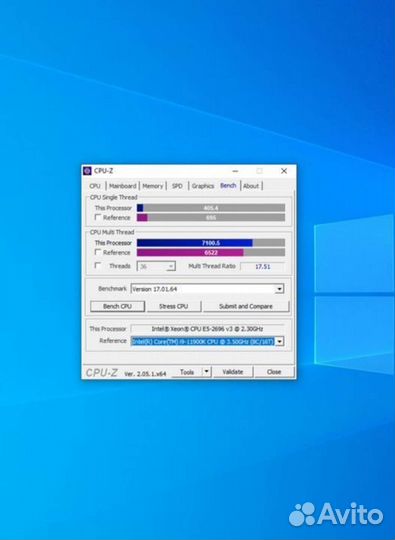
Task: Close the CPU-Z window with X
Action: 284,171
